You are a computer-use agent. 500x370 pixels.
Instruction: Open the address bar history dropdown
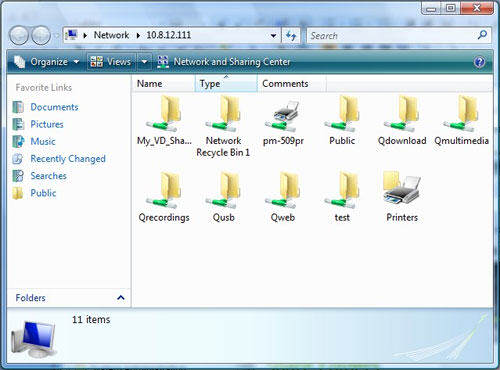[273, 35]
